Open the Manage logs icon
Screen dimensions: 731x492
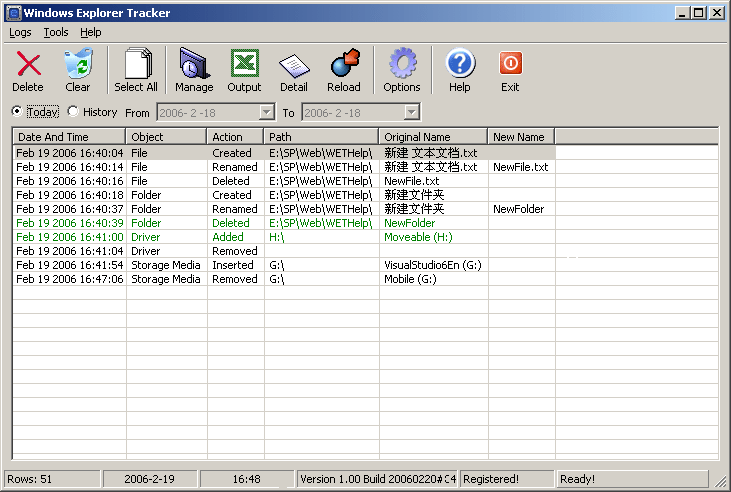click(193, 63)
